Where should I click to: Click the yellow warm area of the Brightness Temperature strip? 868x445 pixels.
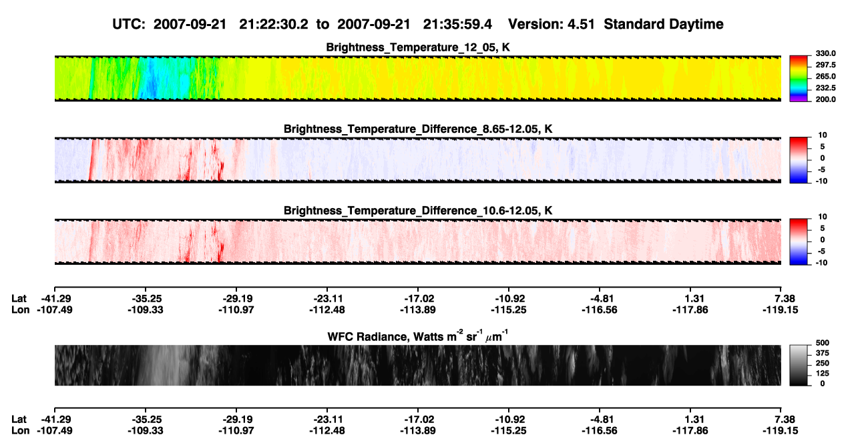(527, 79)
